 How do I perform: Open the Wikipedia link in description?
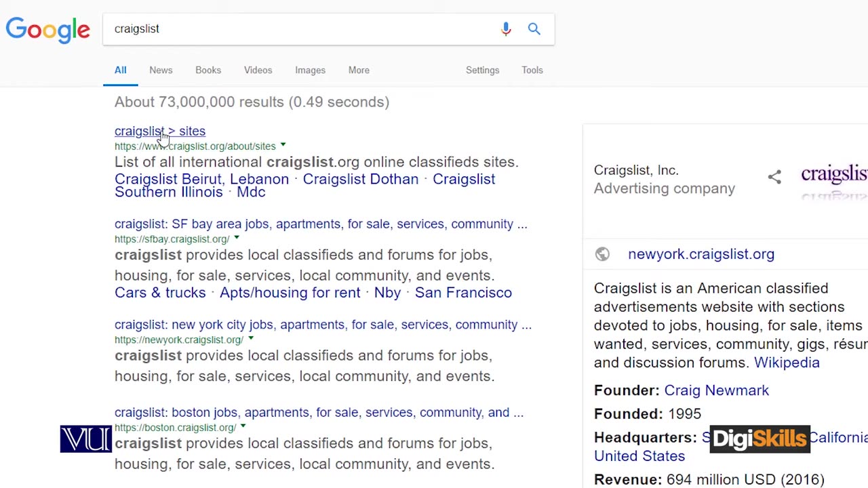tap(787, 362)
